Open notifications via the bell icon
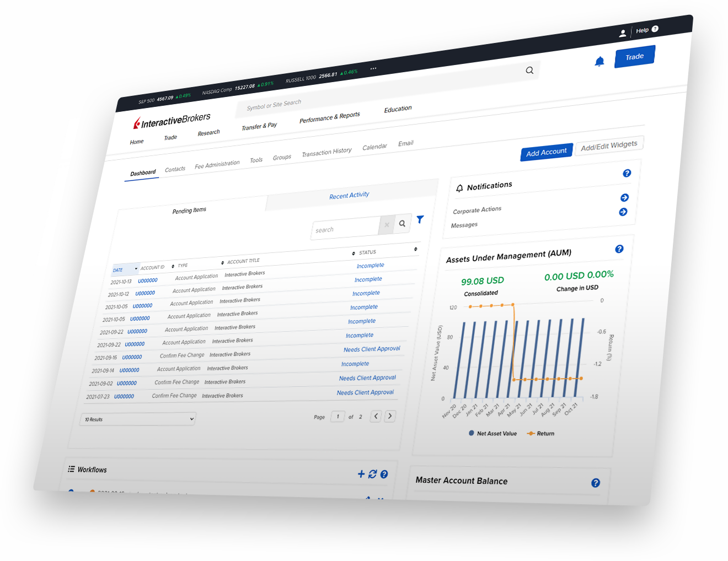 599,61
